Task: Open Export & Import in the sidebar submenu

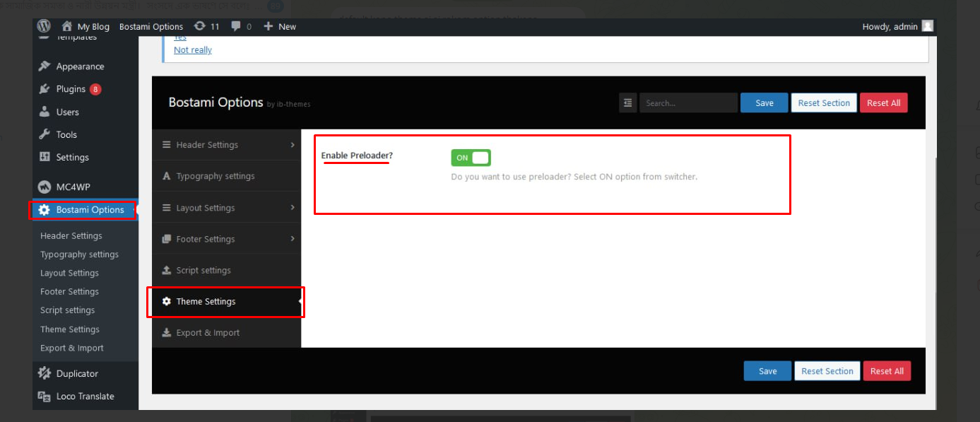Action: [72, 348]
